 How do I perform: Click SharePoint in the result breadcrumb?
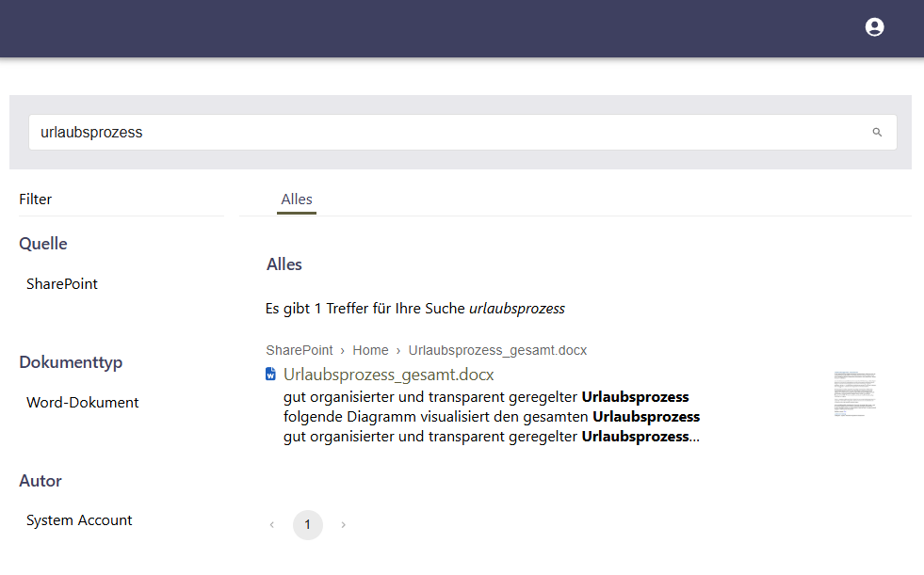coord(300,350)
